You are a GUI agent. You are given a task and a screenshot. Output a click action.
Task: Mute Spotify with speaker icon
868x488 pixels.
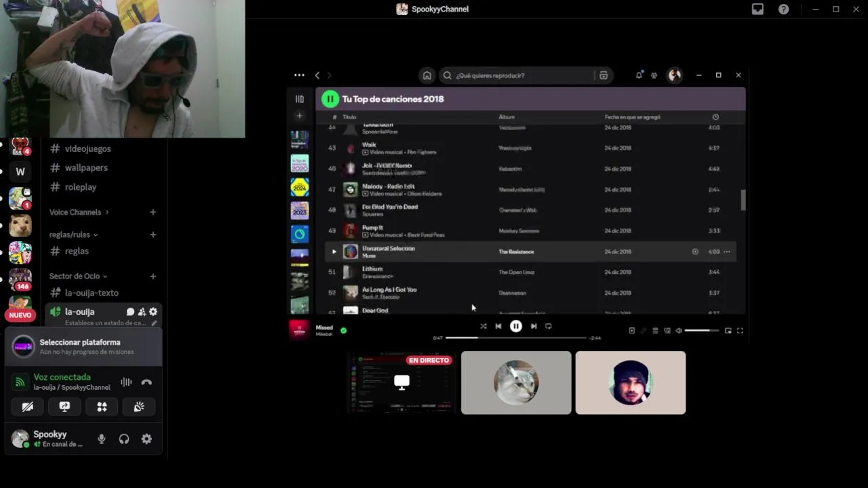(679, 331)
